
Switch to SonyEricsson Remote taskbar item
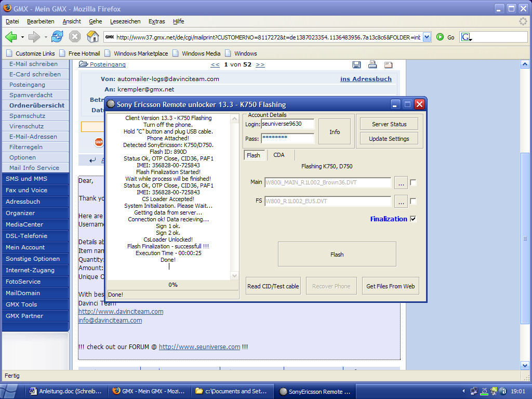pyautogui.click(x=314, y=392)
